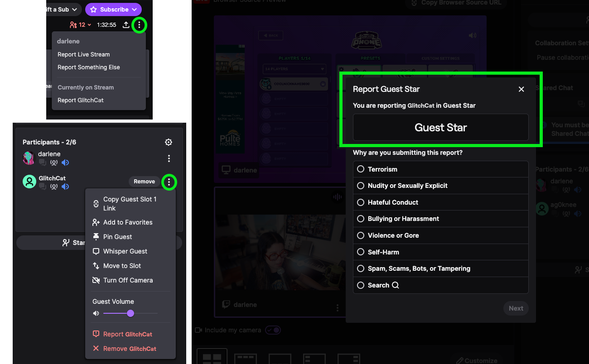Select Turn Off Camera in guest menu
589x364 pixels.
coord(128,280)
